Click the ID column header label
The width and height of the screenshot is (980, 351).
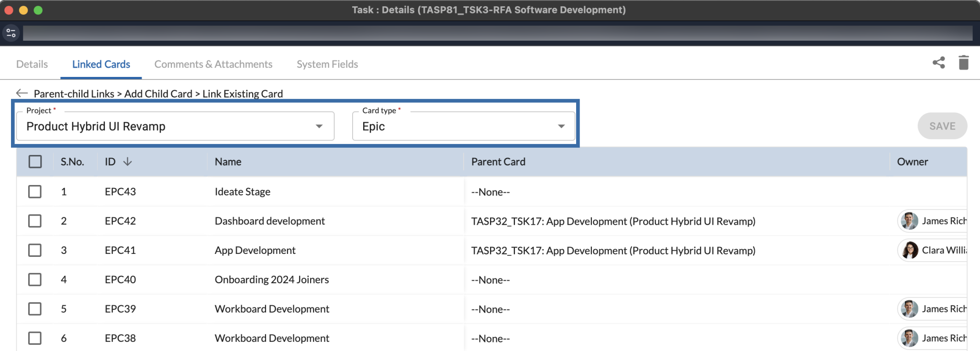tap(110, 162)
